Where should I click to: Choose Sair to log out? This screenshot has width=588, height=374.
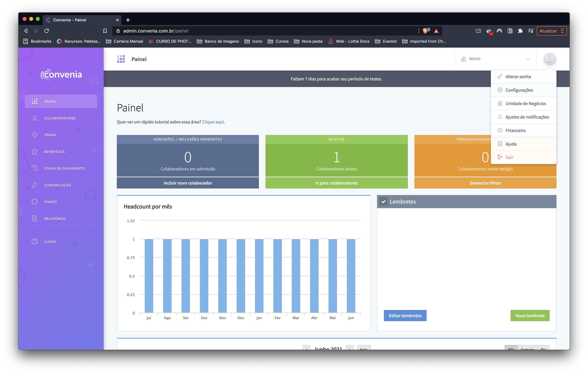[x=509, y=157]
